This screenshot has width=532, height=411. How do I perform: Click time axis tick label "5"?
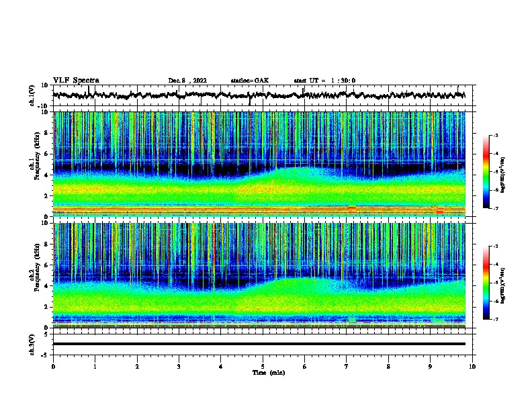[x=263, y=367]
